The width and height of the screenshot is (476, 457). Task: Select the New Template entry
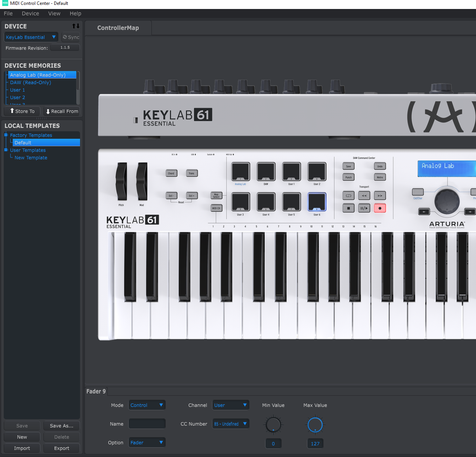point(31,157)
